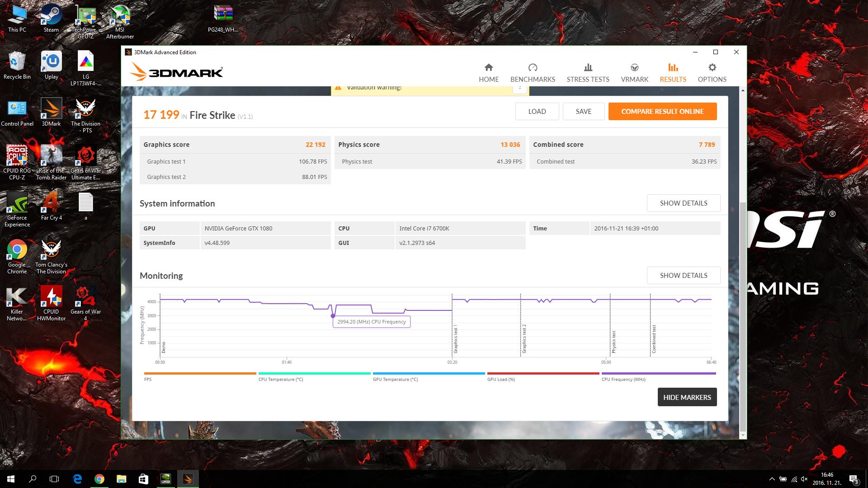Select the LG LP173WF4 color profile icon
Image resolution: width=868 pixels, height=488 pixels.
tap(86, 69)
